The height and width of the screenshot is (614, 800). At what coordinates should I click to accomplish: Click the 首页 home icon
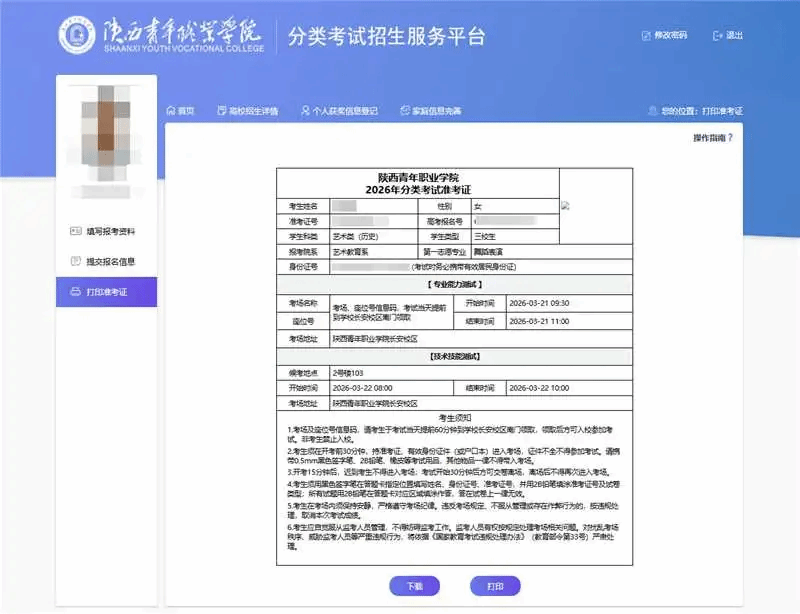[171, 110]
